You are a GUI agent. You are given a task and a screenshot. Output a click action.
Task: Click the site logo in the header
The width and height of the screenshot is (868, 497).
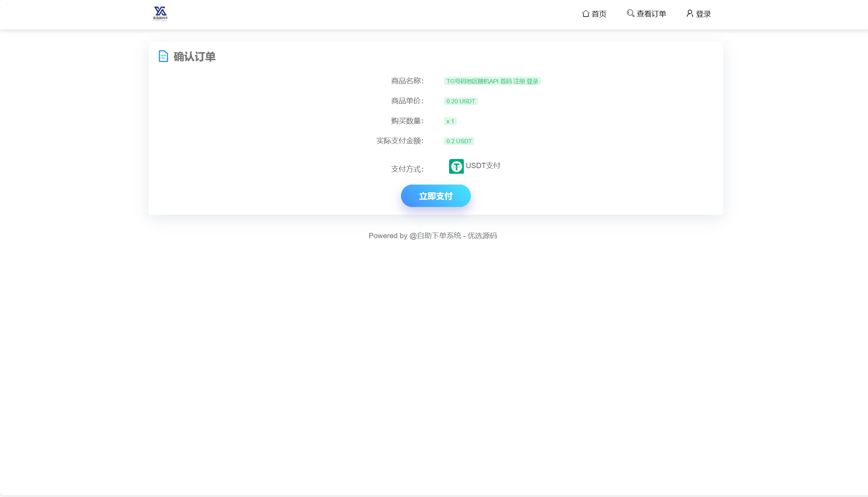[160, 14]
